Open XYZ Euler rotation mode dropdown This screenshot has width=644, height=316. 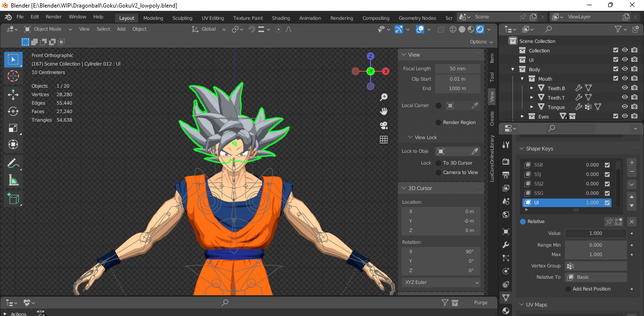pos(441,283)
